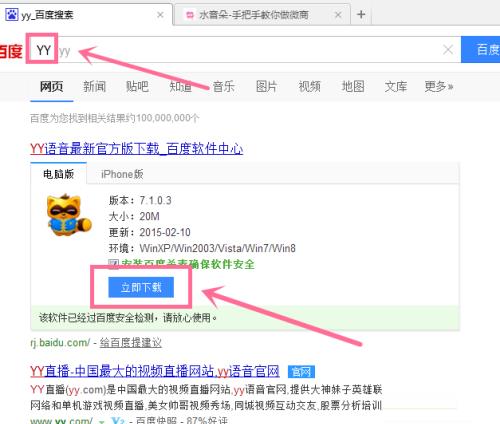Click the version text 7.1.0.3
This screenshot has height=424, width=500.
pos(155,201)
